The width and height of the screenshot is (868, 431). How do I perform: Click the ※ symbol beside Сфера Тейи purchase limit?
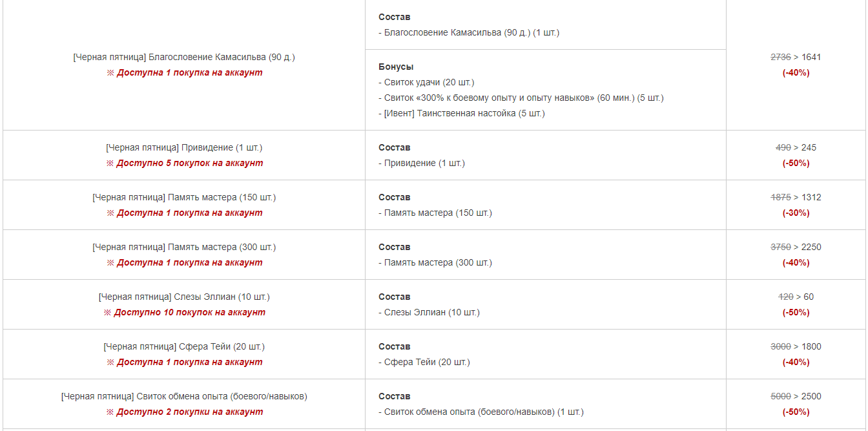tap(110, 363)
